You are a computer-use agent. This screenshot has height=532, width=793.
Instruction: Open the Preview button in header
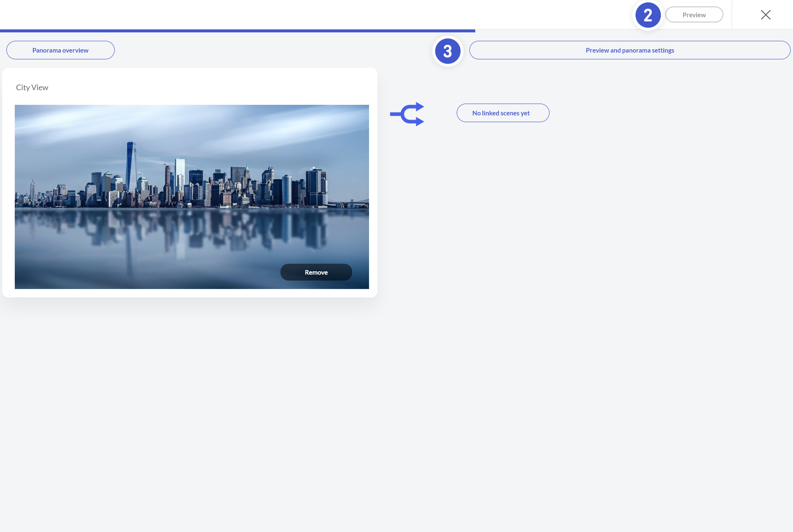coord(694,15)
